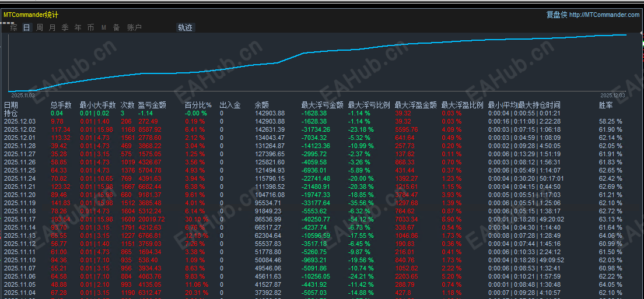Switch to the 季 quarterly tab
644x299 pixels.
click(65, 27)
